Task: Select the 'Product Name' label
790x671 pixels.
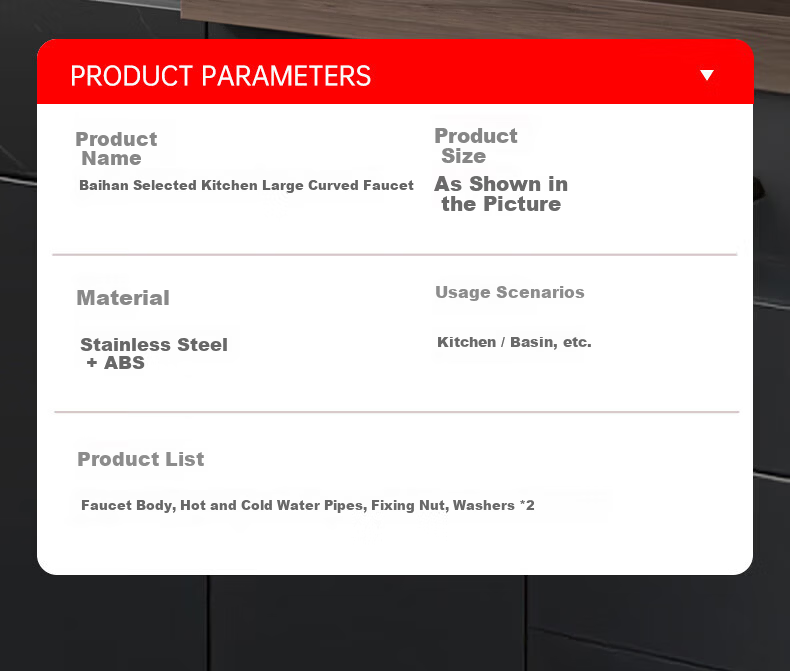Action: click(x=116, y=149)
